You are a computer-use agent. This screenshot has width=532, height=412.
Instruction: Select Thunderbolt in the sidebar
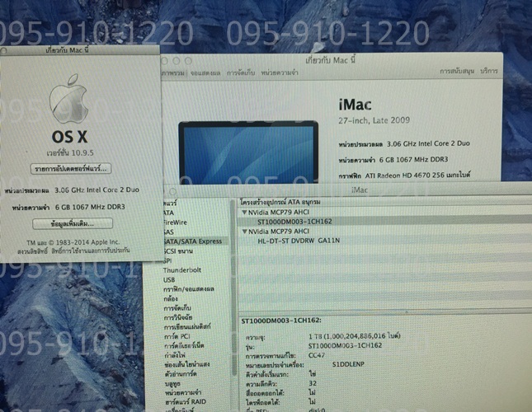(x=181, y=270)
